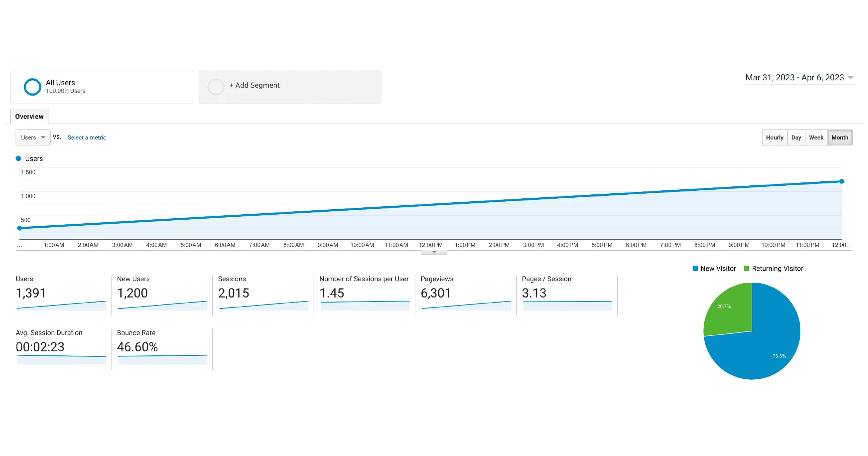Click the + Add Segment button
The height and width of the screenshot is (456, 868).
[254, 85]
